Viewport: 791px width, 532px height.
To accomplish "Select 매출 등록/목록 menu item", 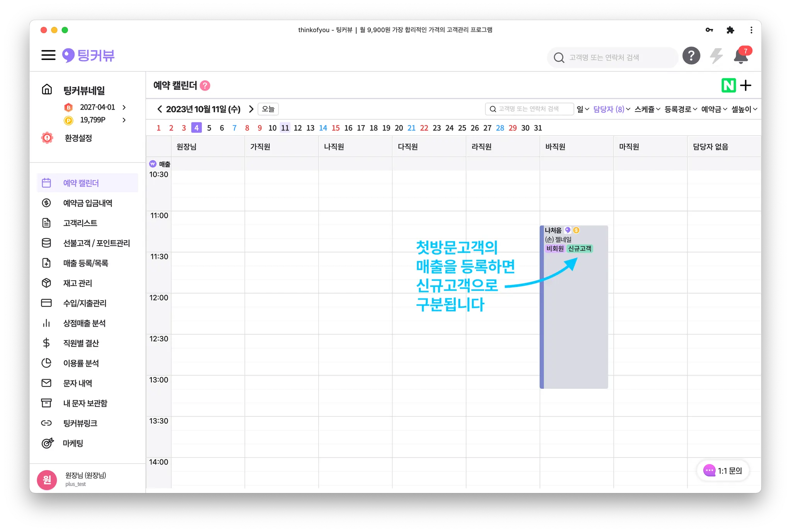I will 86,263.
